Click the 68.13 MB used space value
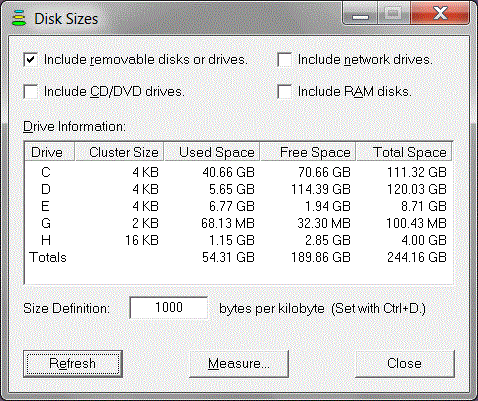This screenshot has height=401, width=478. 228,223
